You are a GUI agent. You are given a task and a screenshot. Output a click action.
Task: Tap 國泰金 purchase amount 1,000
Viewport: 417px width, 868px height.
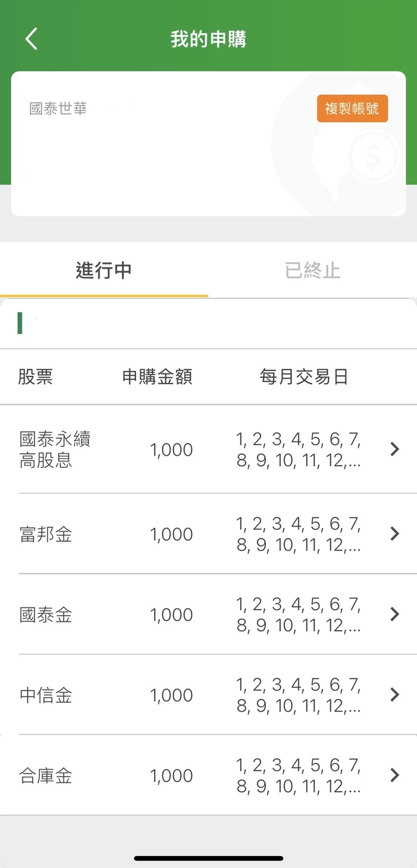coord(171,614)
